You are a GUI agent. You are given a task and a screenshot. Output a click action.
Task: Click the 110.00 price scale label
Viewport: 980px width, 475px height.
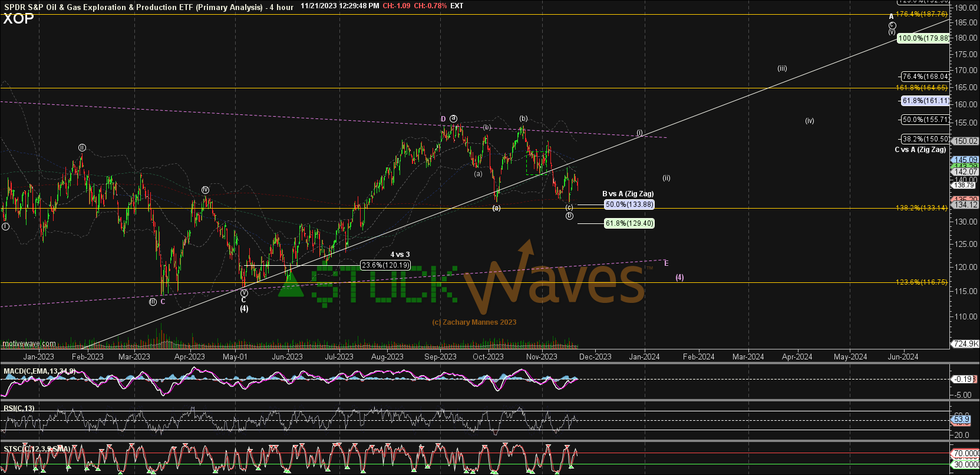tap(966, 316)
